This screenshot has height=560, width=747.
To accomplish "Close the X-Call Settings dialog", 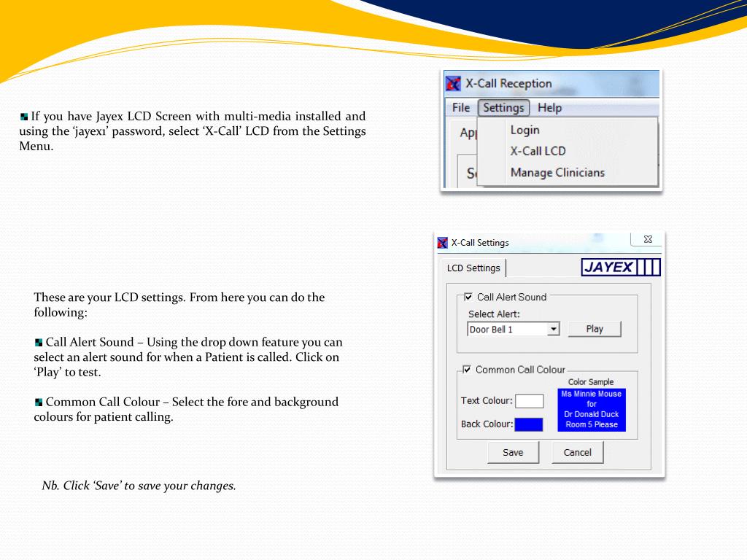I will [x=648, y=239].
